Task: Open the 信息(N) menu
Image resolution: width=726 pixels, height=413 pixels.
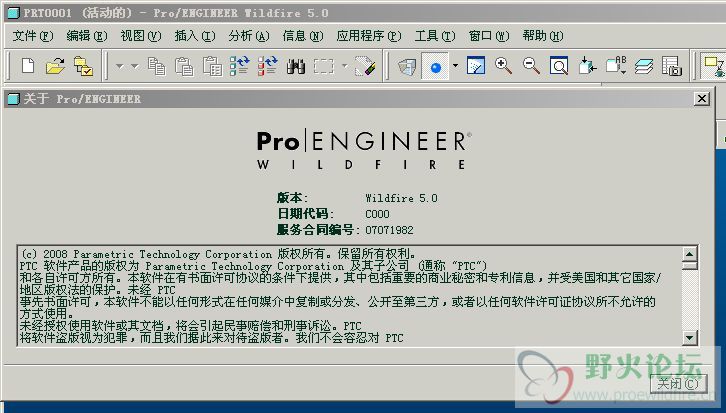Action: [x=303, y=36]
